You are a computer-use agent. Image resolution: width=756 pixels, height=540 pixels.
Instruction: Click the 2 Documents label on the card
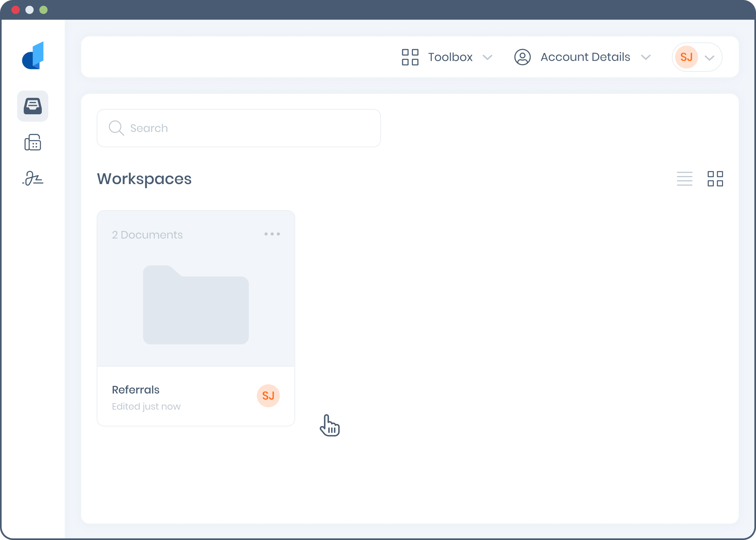pos(147,234)
